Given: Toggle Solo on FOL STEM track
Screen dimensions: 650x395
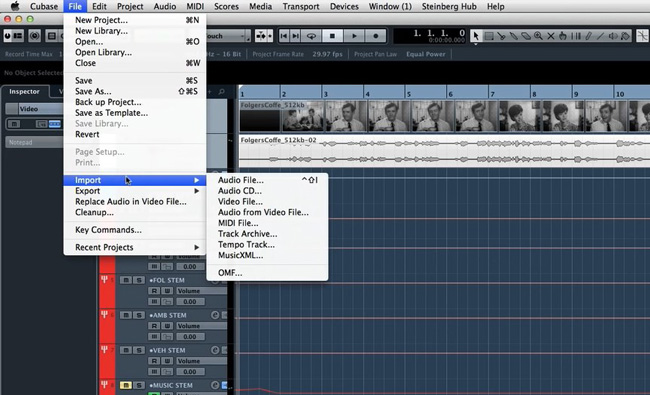Looking at the screenshot, I should [x=139, y=280].
